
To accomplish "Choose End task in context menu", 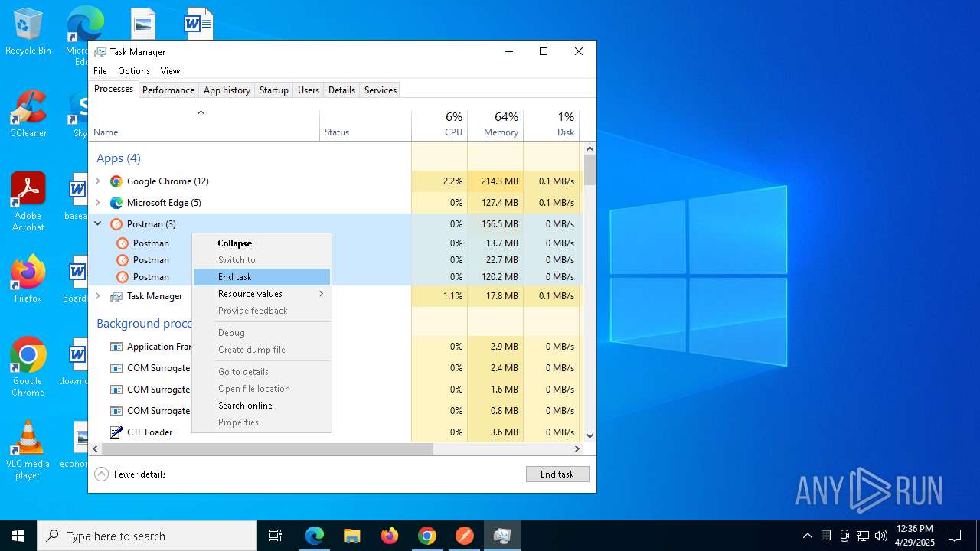I will (262, 277).
